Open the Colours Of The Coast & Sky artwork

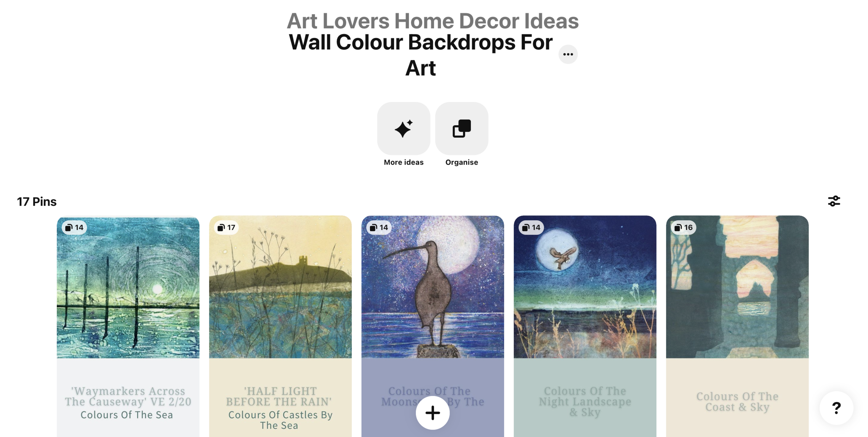pos(737,287)
